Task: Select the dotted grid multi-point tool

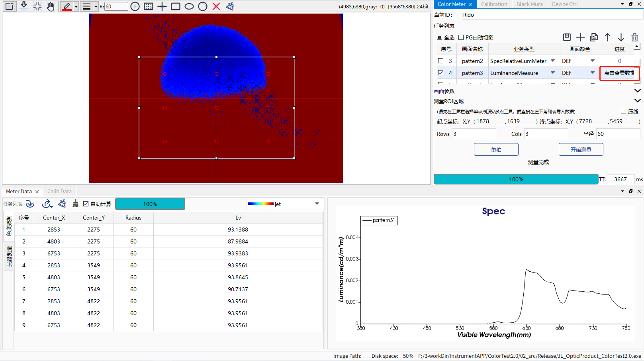Action: (149, 6)
